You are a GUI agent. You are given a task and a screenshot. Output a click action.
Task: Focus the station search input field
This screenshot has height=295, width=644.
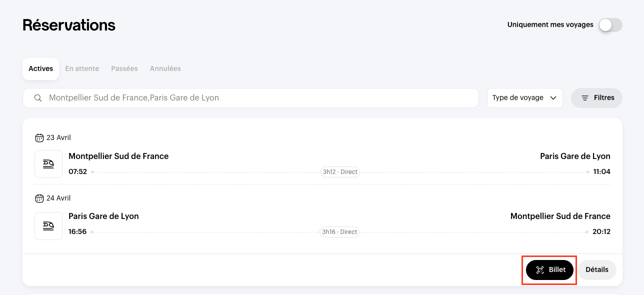pyautogui.click(x=260, y=98)
